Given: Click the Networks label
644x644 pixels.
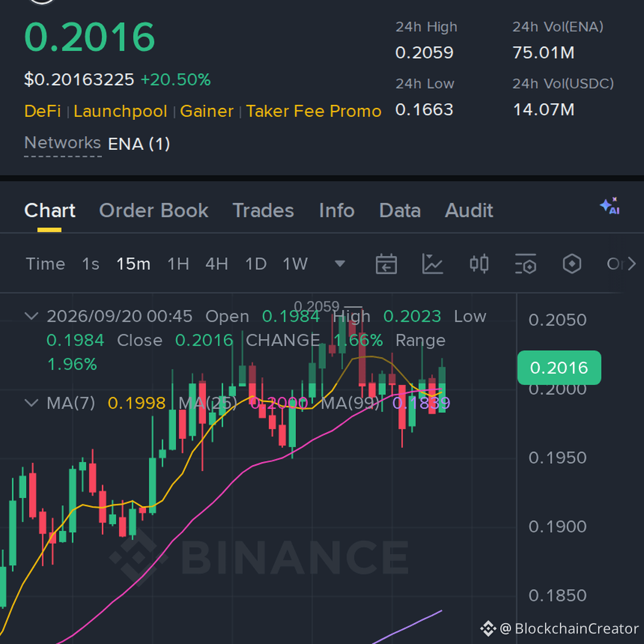Looking at the screenshot, I should pyautogui.click(x=63, y=143).
